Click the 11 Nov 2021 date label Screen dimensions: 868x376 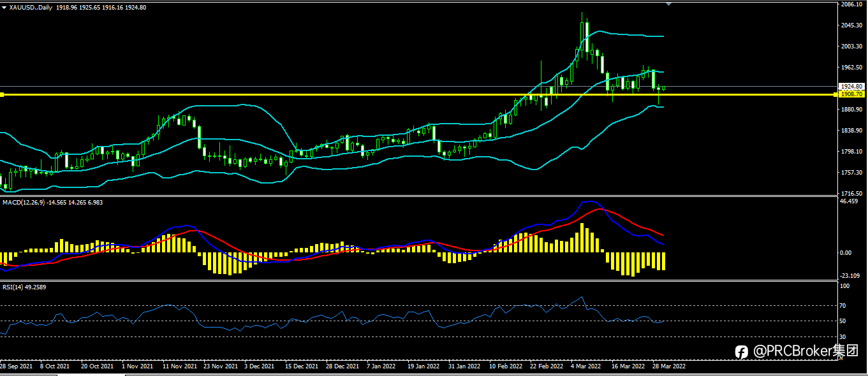tap(179, 367)
